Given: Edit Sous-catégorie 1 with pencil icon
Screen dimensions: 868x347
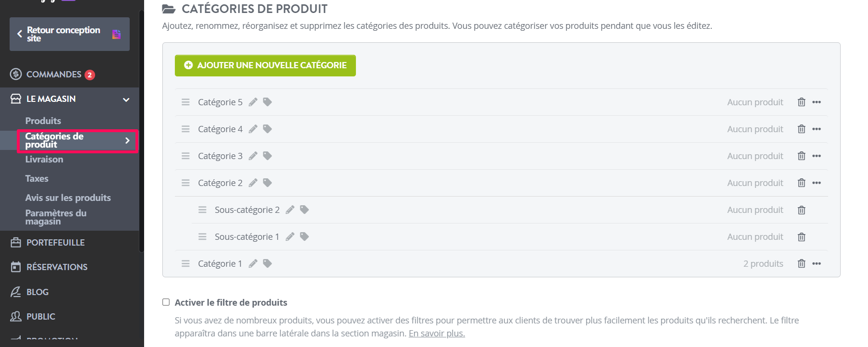Looking at the screenshot, I should coord(290,236).
